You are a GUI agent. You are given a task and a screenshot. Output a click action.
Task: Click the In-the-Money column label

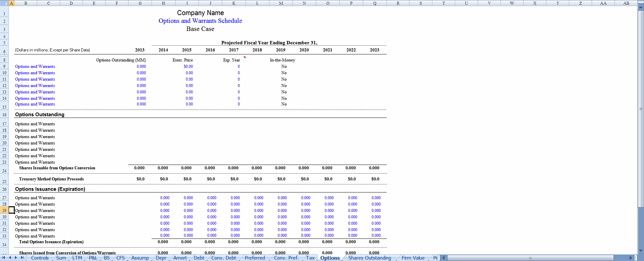282,60
